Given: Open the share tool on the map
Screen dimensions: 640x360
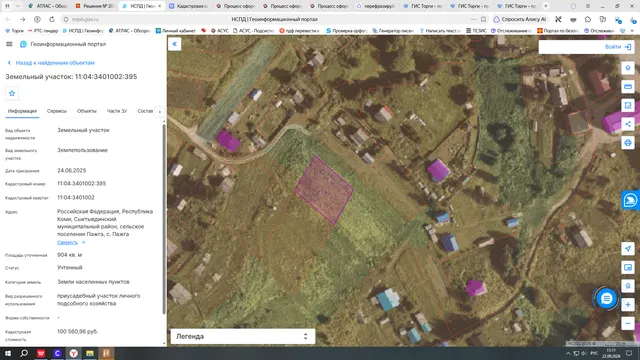Looking at the screenshot, I should [628, 124].
